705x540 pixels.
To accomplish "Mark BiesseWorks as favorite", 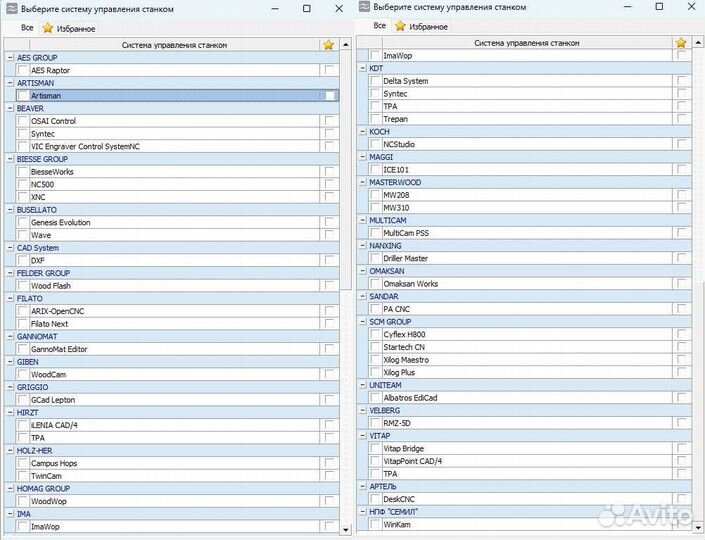I will click(329, 172).
